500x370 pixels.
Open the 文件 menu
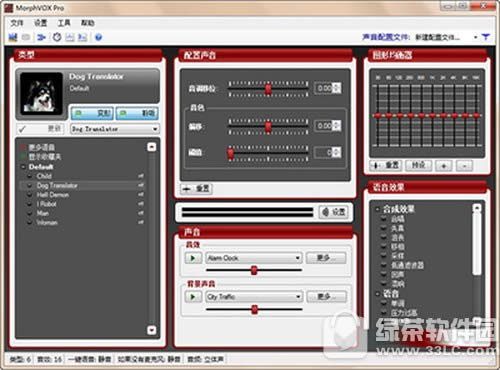(17, 23)
